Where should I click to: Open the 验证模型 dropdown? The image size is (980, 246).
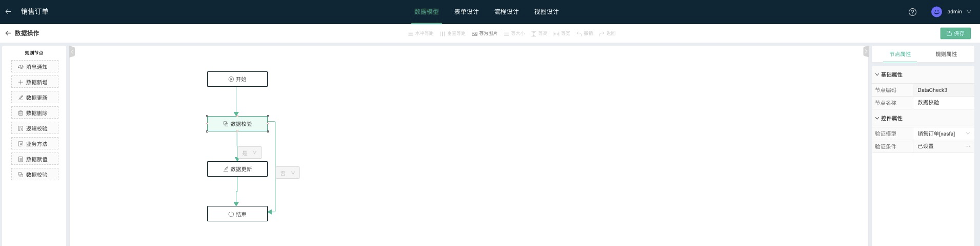[944, 134]
